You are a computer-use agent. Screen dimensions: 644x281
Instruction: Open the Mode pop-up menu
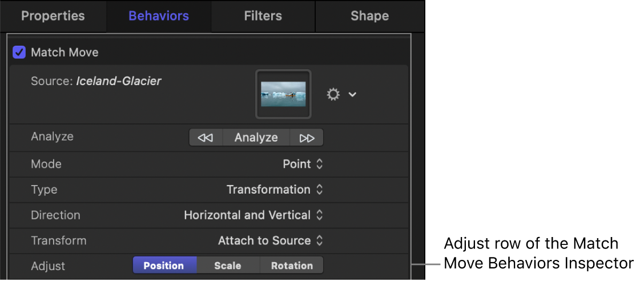point(303,164)
